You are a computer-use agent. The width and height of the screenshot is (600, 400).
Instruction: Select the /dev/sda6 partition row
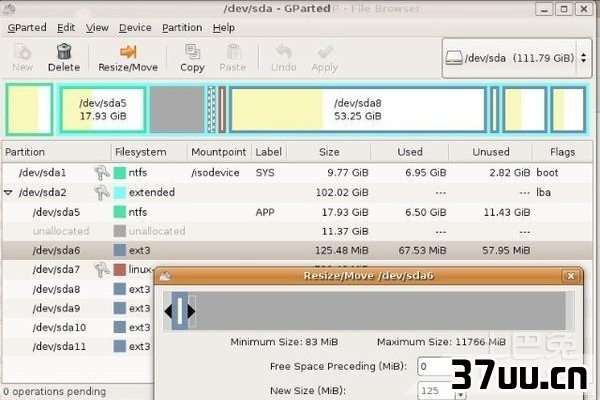pyautogui.click(x=297, y=250)
